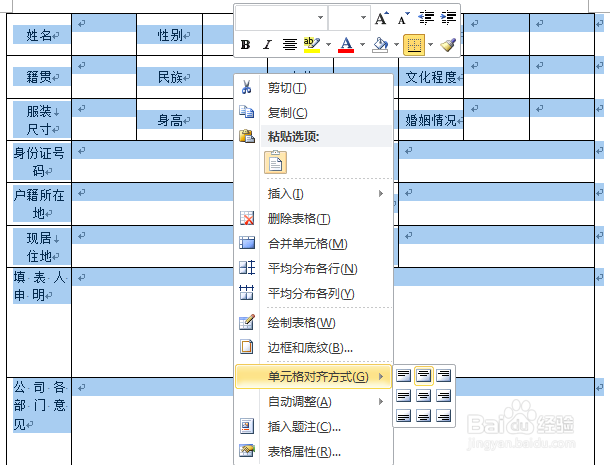Toggle Italic formatting in mini toolbar

267,45
